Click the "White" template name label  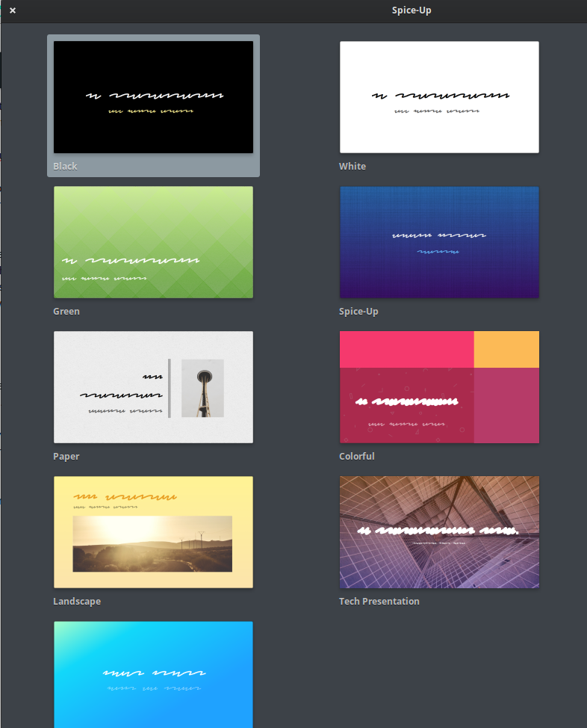(352, 166)
